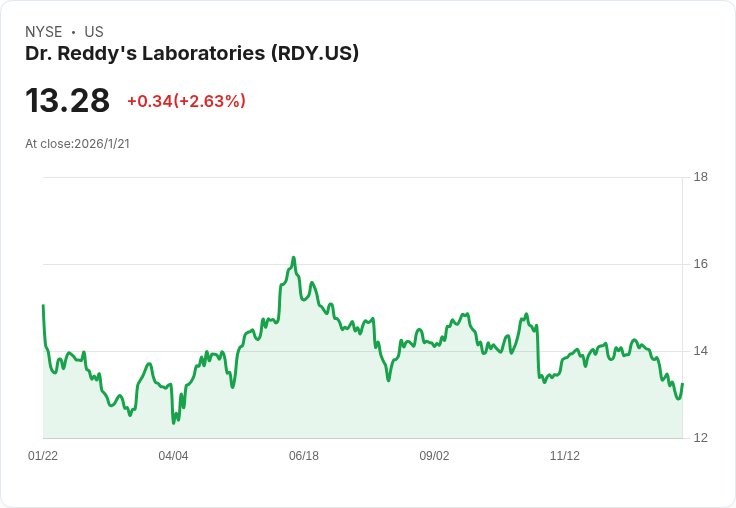
Task: Click the NYSE exchange label
Action: tap(44, 32)
